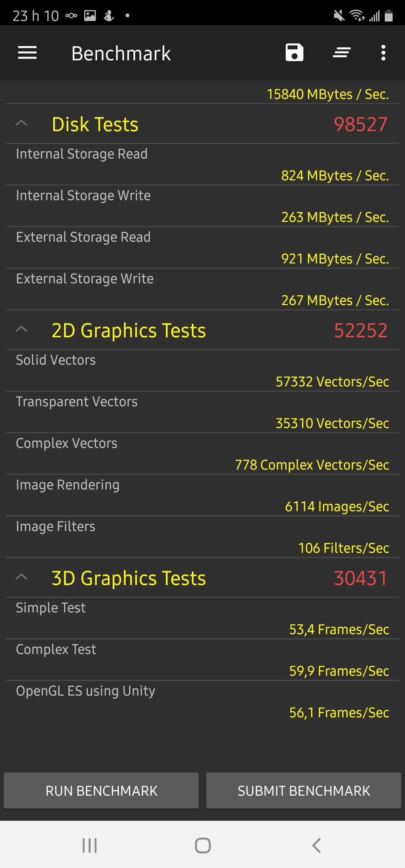
Task: Select the Internal Storage Read row
Action: pyautogui.click(x=202, y=164)
